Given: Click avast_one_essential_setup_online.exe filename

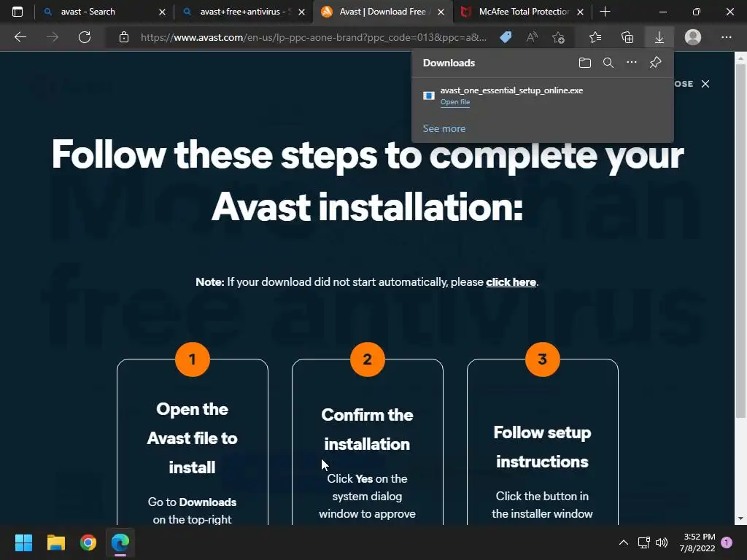Looking at the screenshot, I should (x=511, y=90).
